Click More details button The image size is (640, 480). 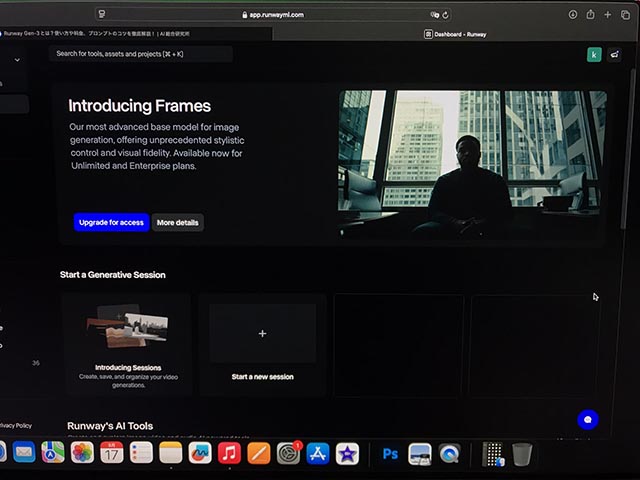(x=178, y=222)
